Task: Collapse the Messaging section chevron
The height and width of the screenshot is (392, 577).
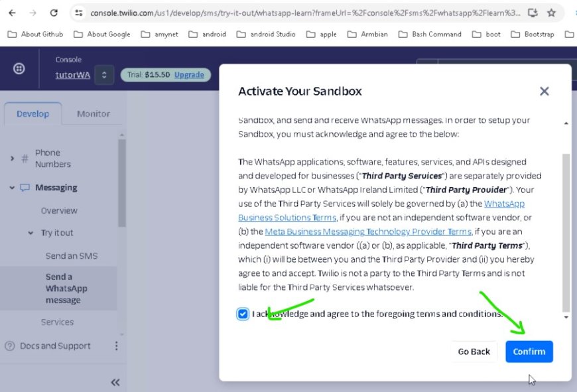Action: tap(12, 188)
